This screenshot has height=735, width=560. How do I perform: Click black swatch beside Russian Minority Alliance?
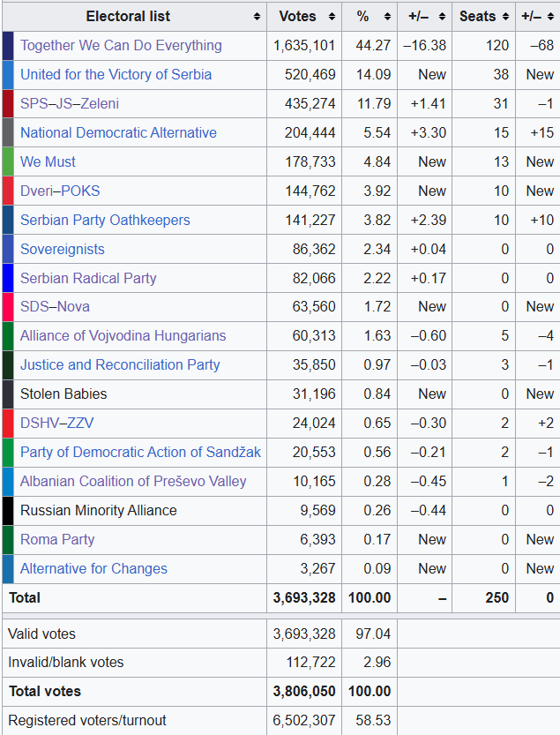pos(8,511)
